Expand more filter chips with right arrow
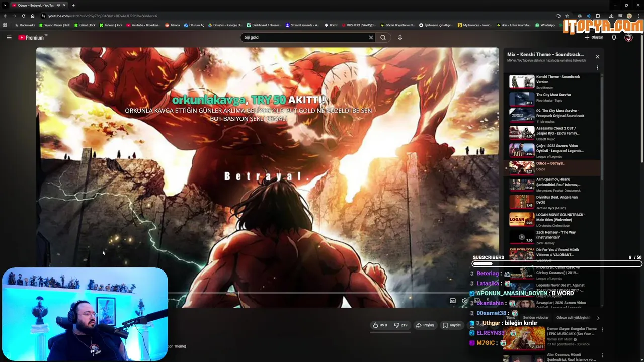The width and height of the screenshot is (644, 362). (x=598, y=318)
